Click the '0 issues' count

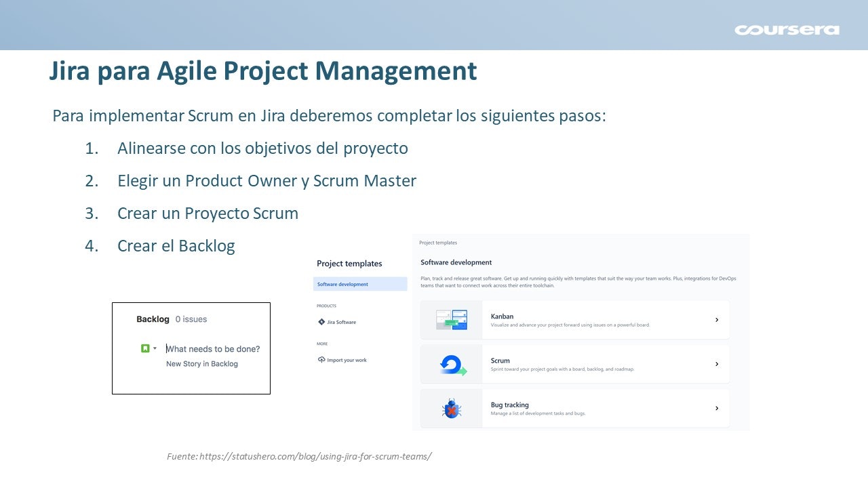pos(191,319)
